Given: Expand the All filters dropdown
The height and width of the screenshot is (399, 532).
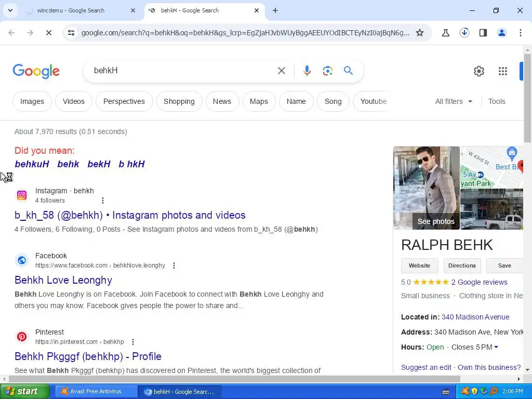Looking at the screenshot, I should tap(454, 101).
